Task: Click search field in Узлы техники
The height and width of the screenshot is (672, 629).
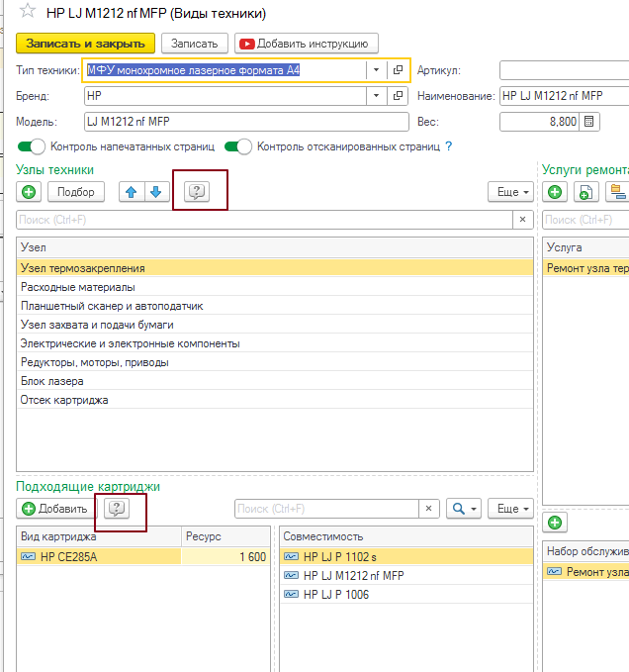Action: [x=264, y=220]
